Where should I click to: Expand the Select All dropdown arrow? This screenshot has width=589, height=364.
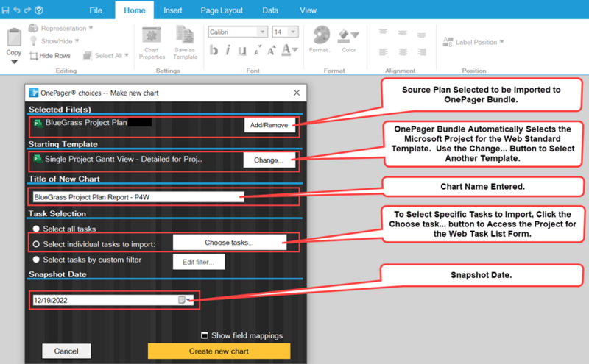127,55
